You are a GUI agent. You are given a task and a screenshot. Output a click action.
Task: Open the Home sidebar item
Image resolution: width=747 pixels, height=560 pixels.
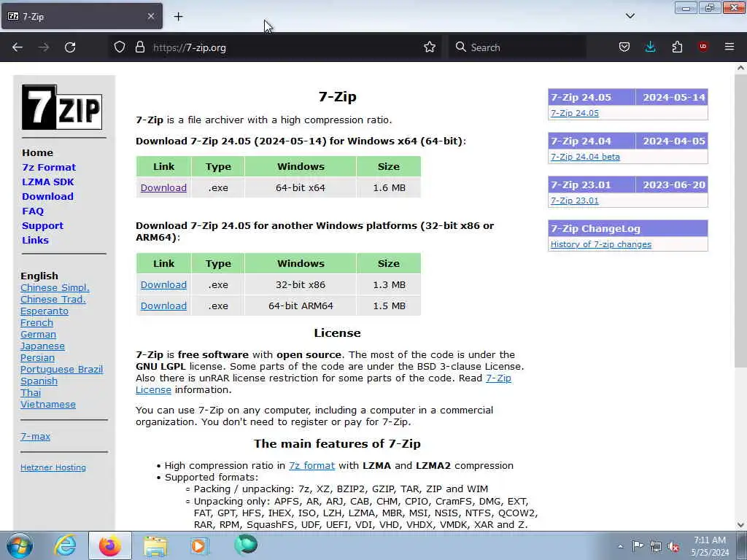coord(37,153)
